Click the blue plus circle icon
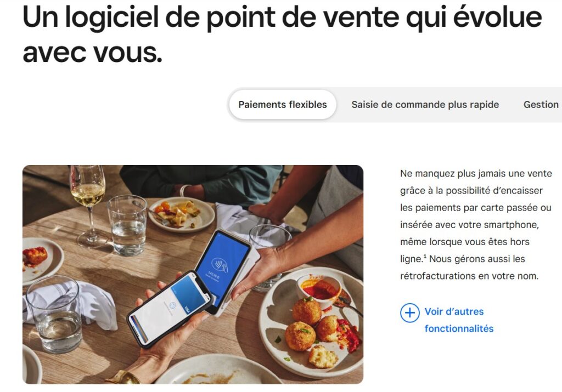 click(409, 313)
